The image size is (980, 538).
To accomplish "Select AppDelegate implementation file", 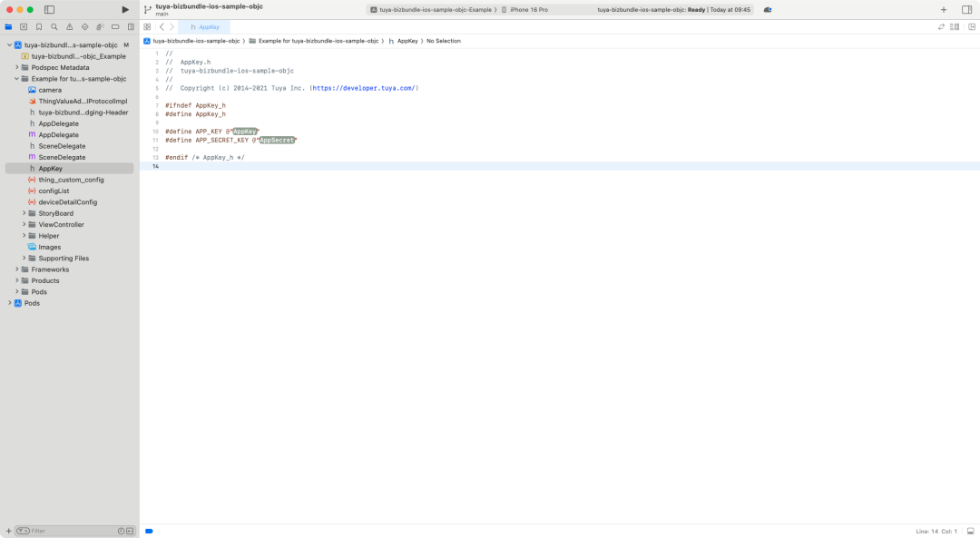I will coord(54,135).
